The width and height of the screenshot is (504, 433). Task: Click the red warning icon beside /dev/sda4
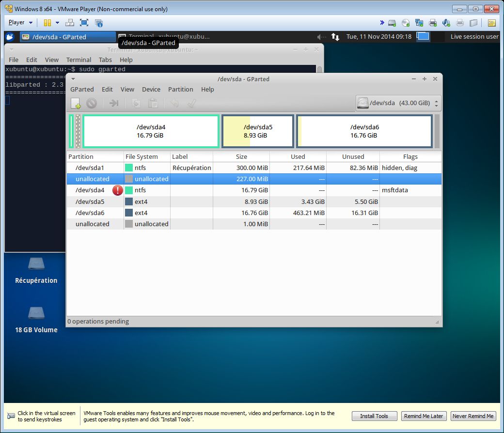click(118, 190)
